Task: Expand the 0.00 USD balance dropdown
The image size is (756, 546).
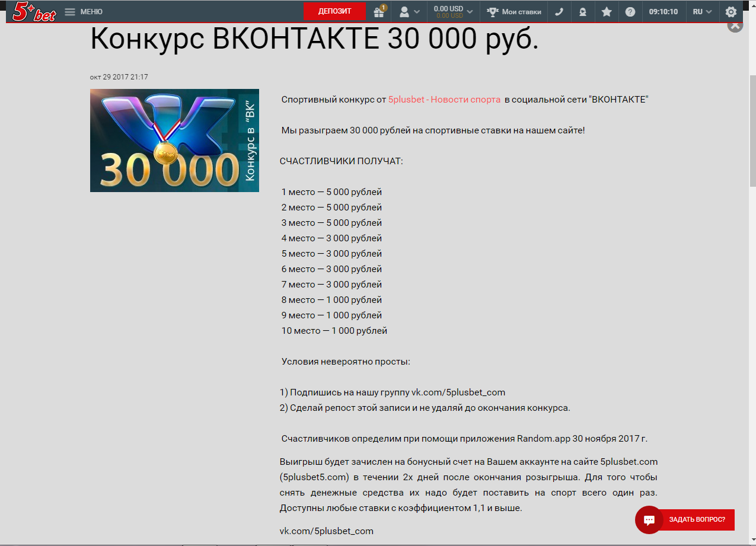Action: [453, 11]
